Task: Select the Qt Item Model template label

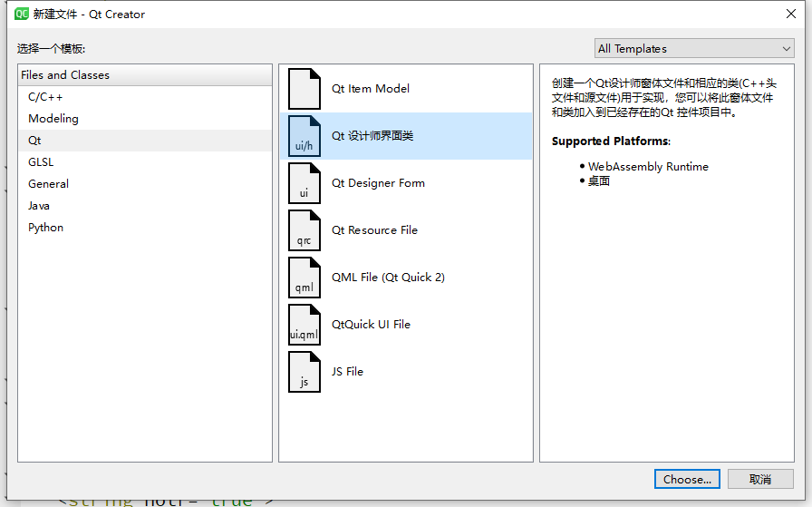Action: point(371,89)
